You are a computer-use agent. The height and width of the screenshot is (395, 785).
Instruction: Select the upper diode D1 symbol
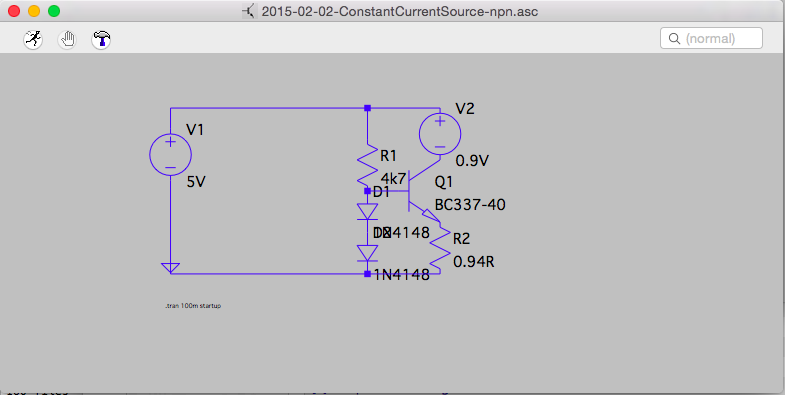coord(368,211)
